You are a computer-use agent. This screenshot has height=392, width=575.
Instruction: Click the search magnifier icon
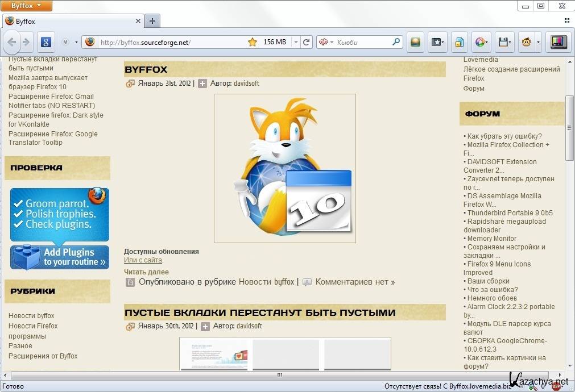[396, 42]
